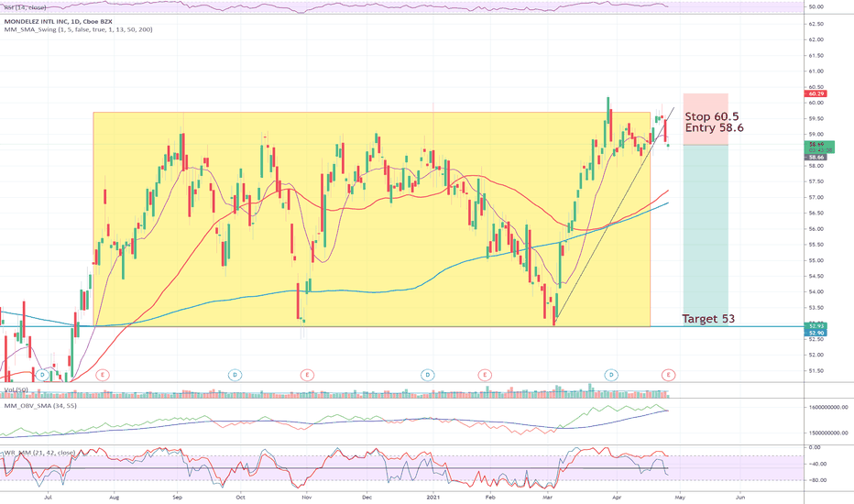This screenshot has width=854, height=504.
Task: Click the E earnings marker near February
Action: (485, 375)
